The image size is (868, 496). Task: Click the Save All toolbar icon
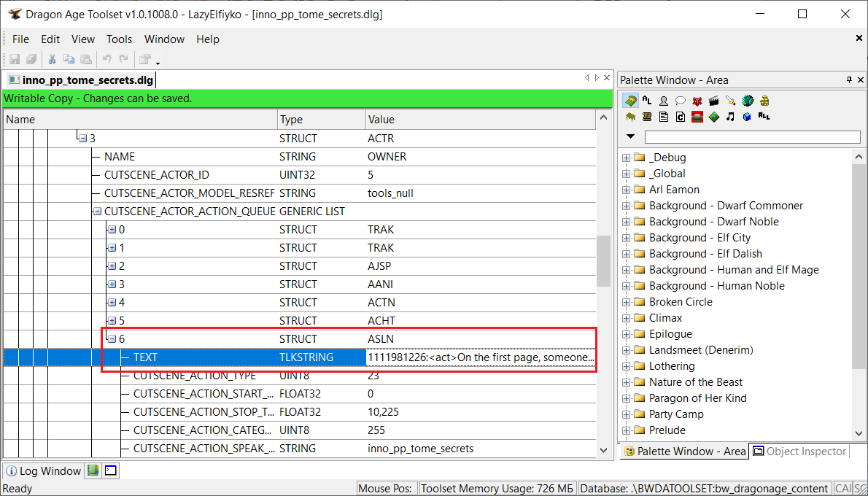(x=31, y=58)
